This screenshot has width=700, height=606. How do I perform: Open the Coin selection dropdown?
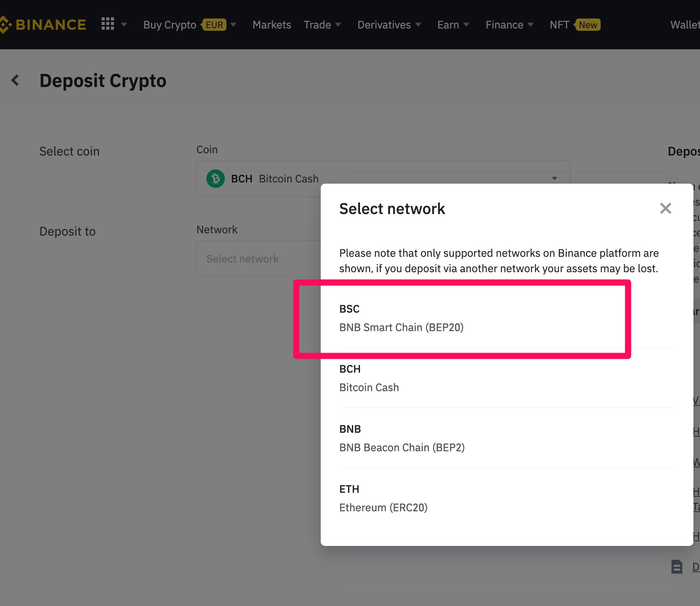(383, 179)
